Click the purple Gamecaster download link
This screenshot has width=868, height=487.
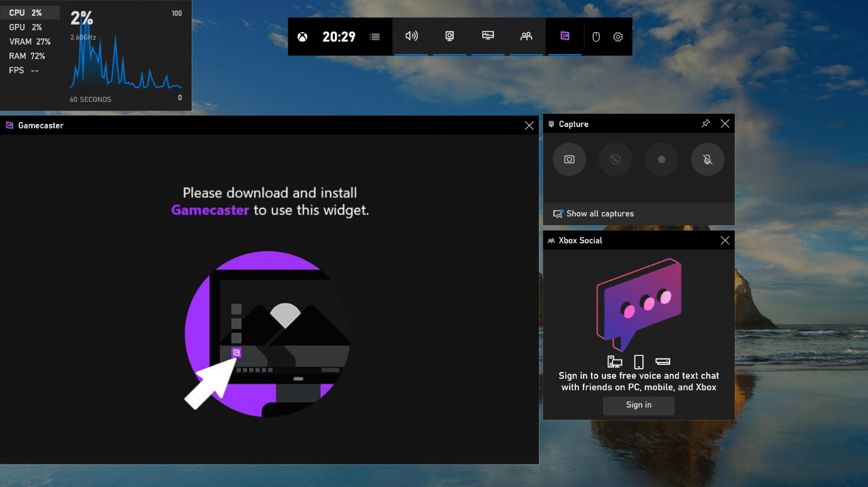coord(210,210)
